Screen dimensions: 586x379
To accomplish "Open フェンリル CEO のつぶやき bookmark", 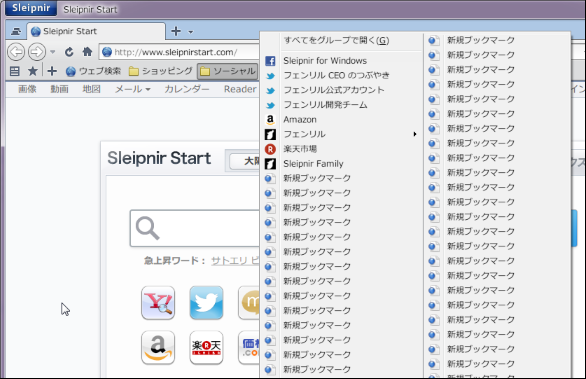I will tap(342, 75).
